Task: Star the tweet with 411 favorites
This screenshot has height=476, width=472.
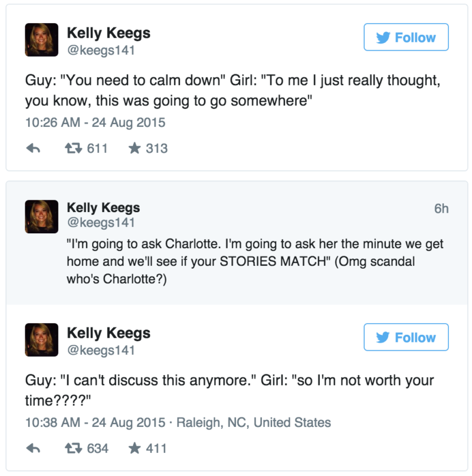Action: [x=135, y=448]
